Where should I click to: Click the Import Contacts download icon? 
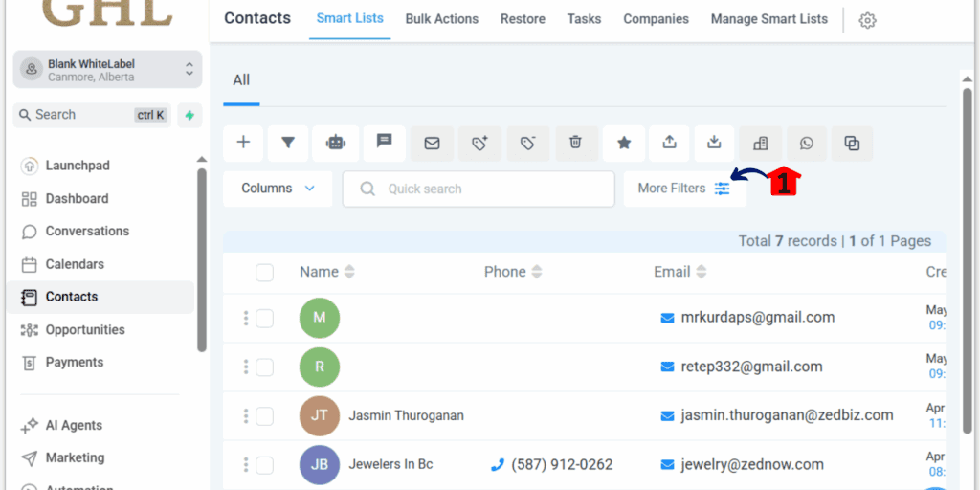(x=714, y=143)
